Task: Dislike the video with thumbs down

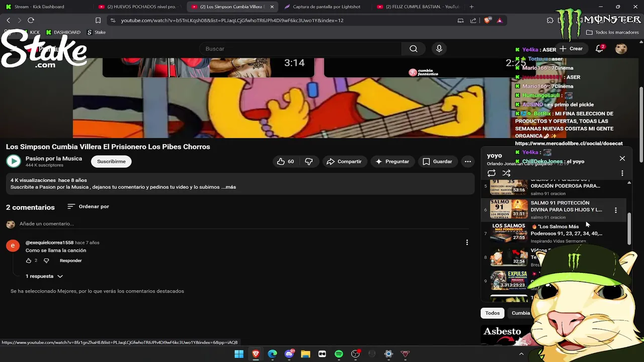Action: pyautogui.click(x=309, y=161)
